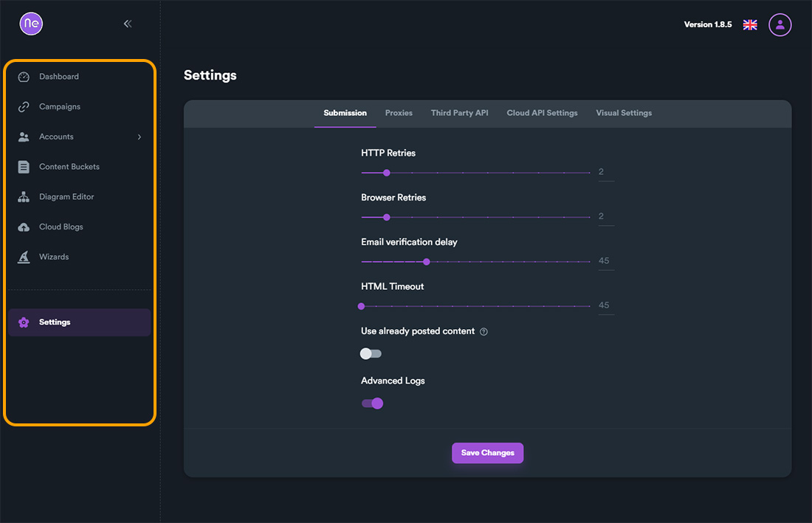Select the Content Buckets document icon
The height and width of the screenshot is (523, 812).
coord(24,167)
